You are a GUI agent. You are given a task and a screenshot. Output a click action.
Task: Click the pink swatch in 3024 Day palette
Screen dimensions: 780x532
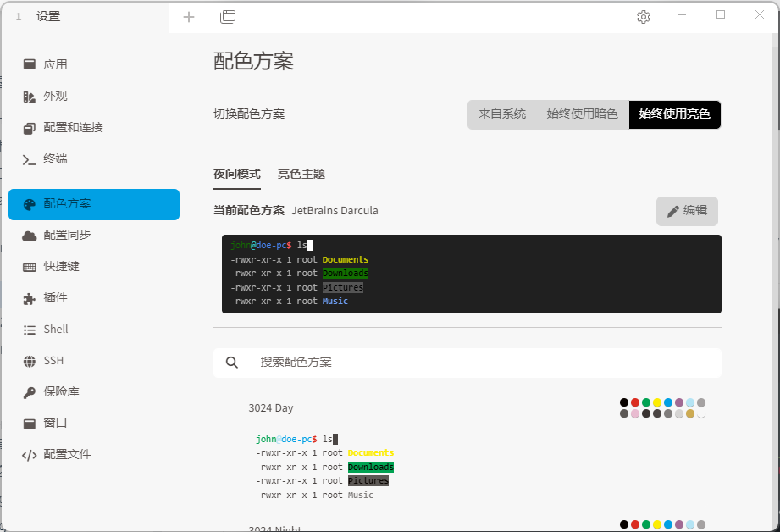pos(635,413)
